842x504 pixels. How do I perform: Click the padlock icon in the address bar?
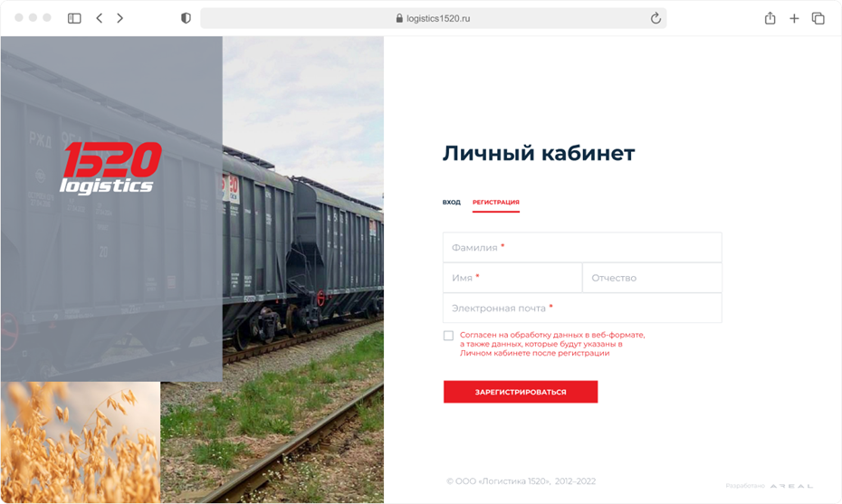tap(399, 18)
